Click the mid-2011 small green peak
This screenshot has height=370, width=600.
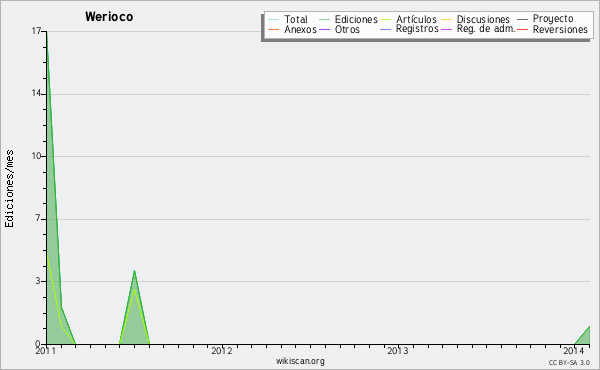point(134,306)
